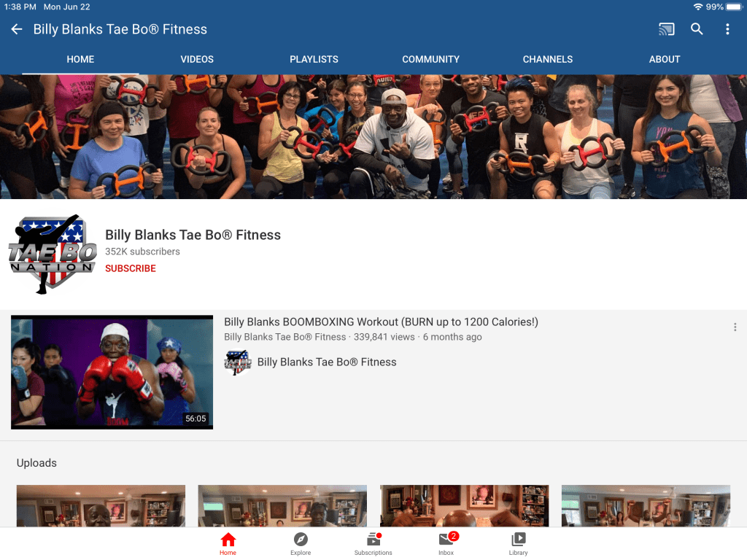The image size is (747, 560).
Task: Switch to the Videos tab
Action: coord(197,59)
